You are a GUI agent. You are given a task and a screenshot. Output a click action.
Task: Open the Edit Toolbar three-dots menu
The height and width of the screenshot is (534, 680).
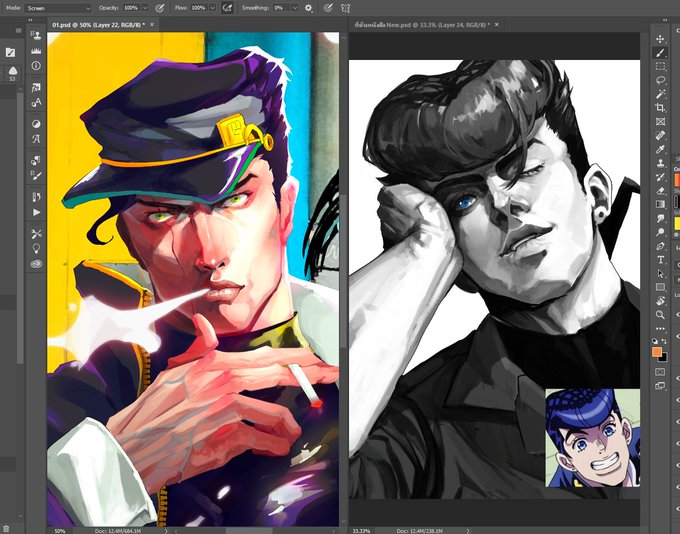click(660, 328)
